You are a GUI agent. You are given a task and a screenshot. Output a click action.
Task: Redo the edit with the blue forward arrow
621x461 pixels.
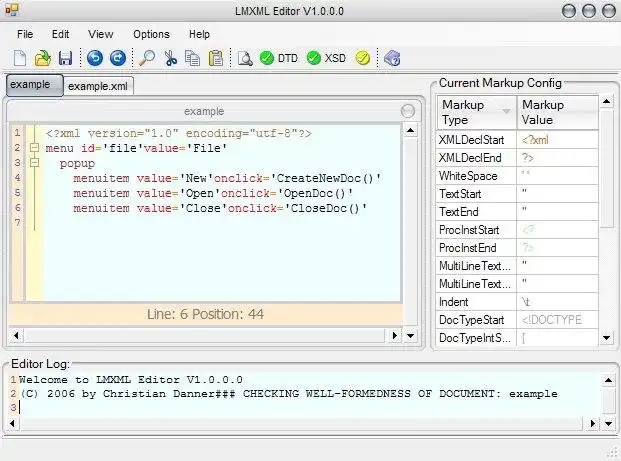coord(118,58)
